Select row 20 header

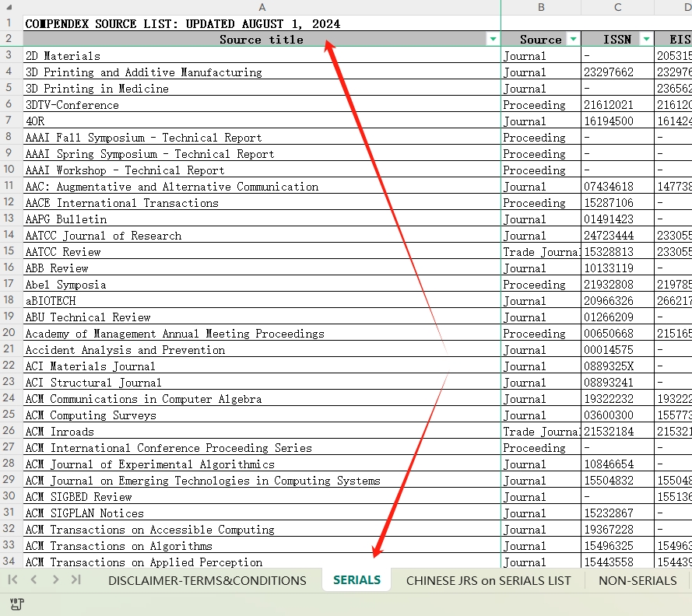pos(9,332)
